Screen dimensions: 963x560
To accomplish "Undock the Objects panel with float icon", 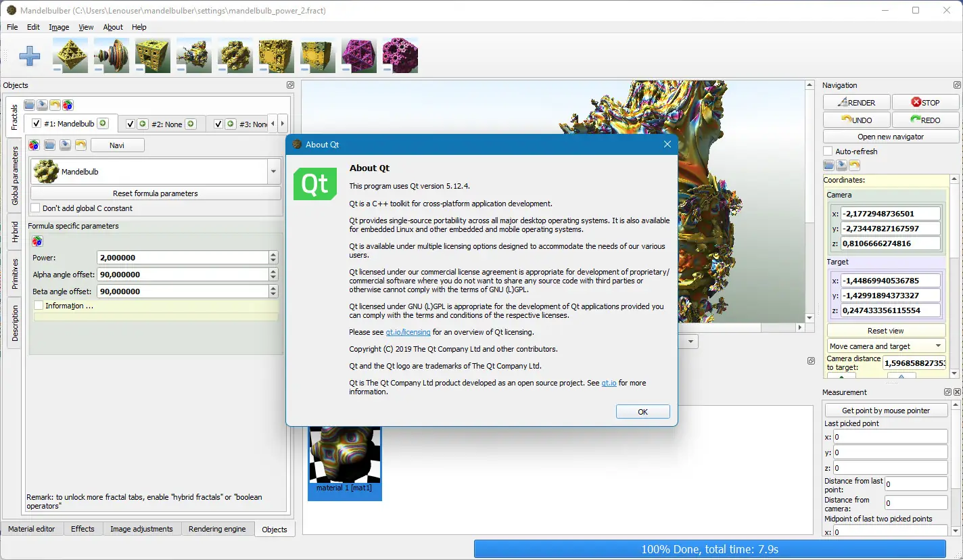I will coord(290,85).
